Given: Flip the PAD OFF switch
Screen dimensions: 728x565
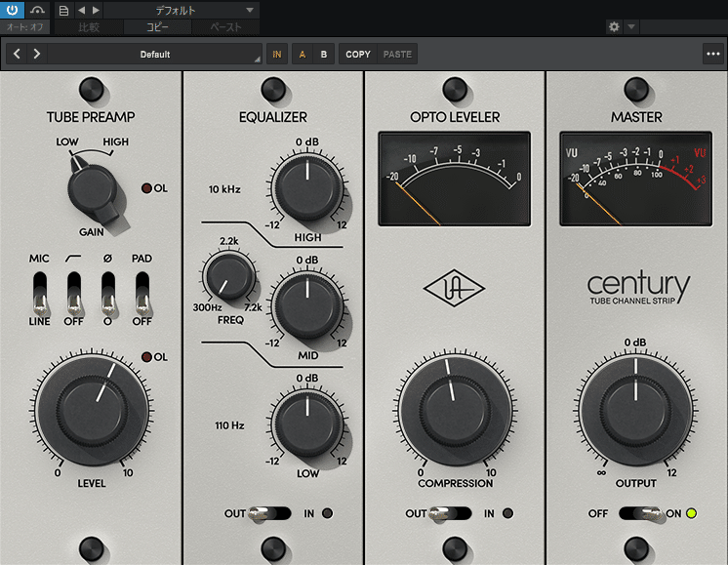Looking at the screenshot, I should tap(142, 294).
